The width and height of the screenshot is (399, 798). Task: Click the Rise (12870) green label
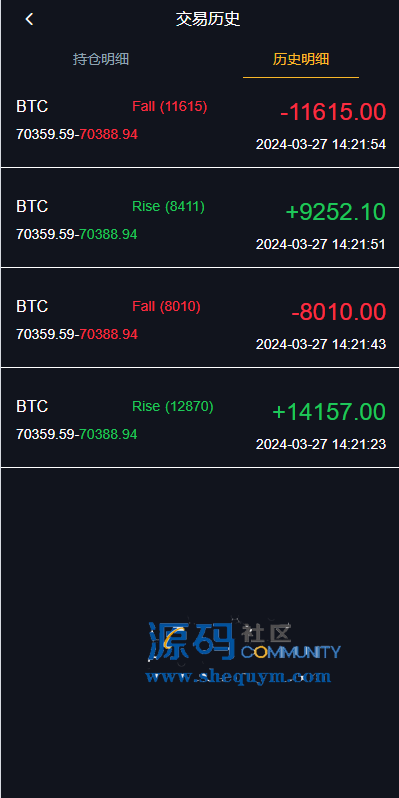click(x=173, y=406)
